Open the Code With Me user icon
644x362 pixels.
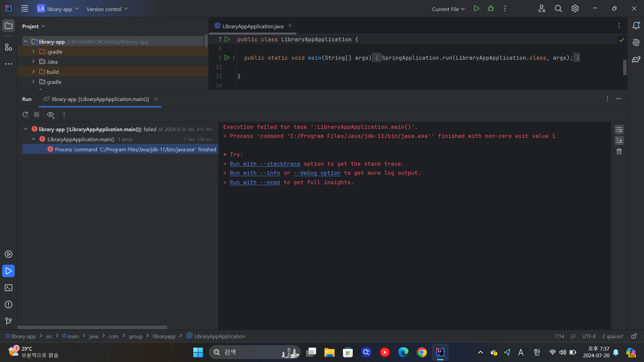tap(542, 9)
